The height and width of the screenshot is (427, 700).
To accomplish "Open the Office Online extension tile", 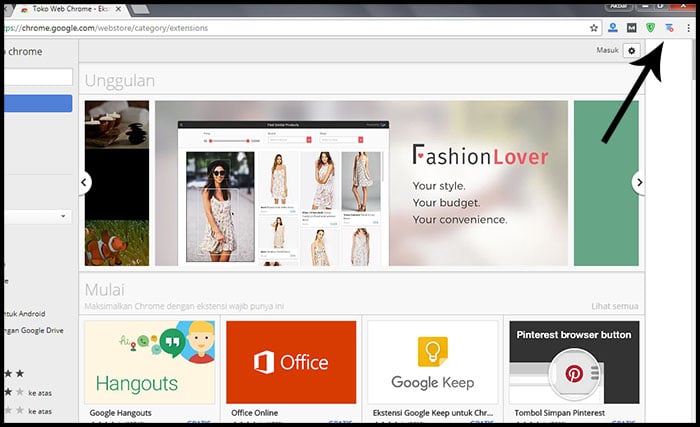I will pos(291,362).
